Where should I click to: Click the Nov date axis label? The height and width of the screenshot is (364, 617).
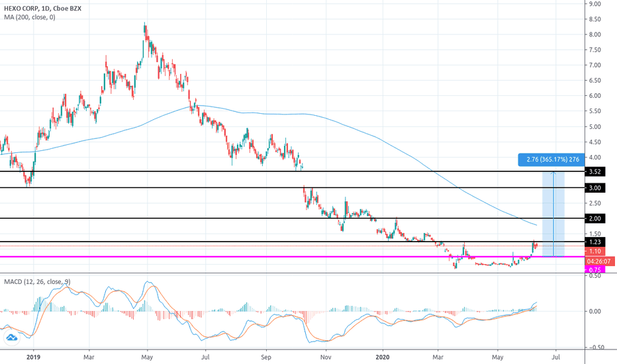(326, 357)
